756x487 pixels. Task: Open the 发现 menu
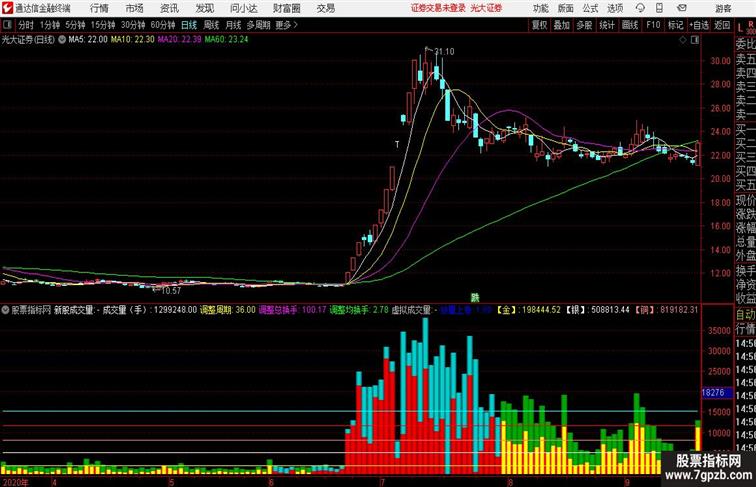[204, 8]
